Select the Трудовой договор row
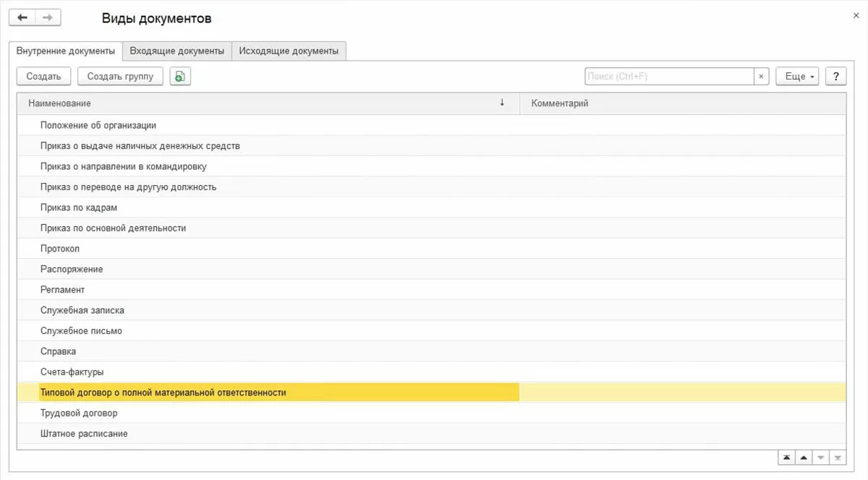868x480 pixels. click(79, 413)
